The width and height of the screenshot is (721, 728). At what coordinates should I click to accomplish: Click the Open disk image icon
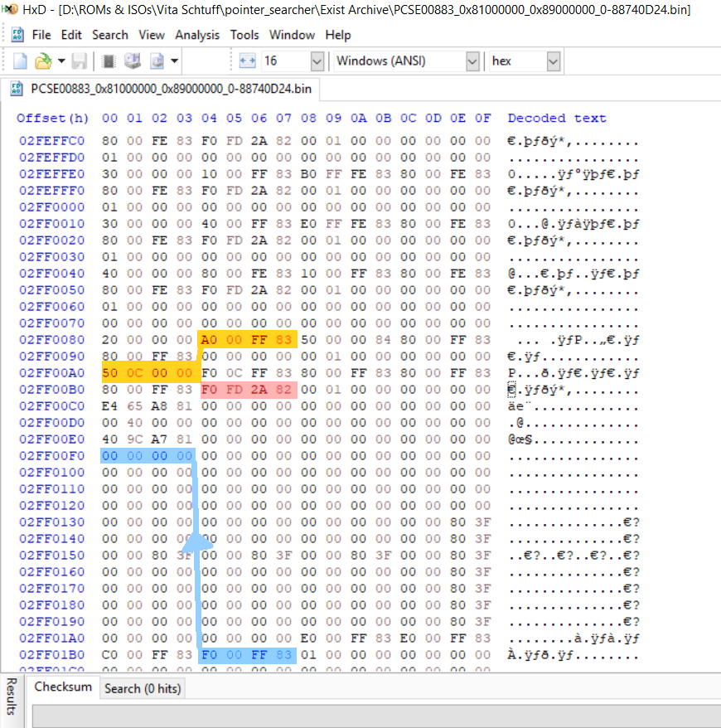click(157, 61)
